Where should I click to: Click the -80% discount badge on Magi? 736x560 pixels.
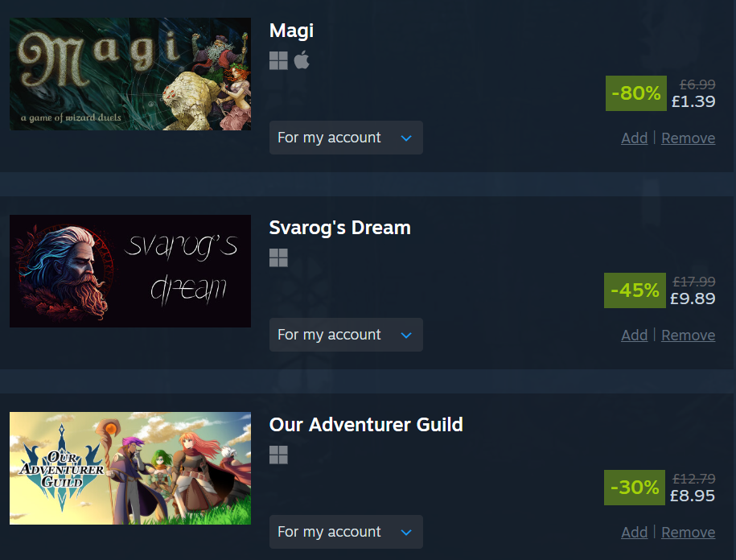(636, 93)
